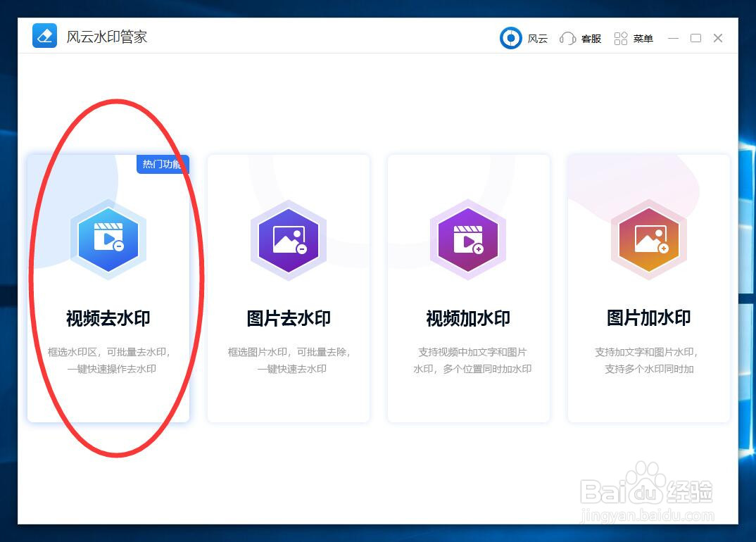Click description 框选水印区，可批量去水印

pos(109,352)
